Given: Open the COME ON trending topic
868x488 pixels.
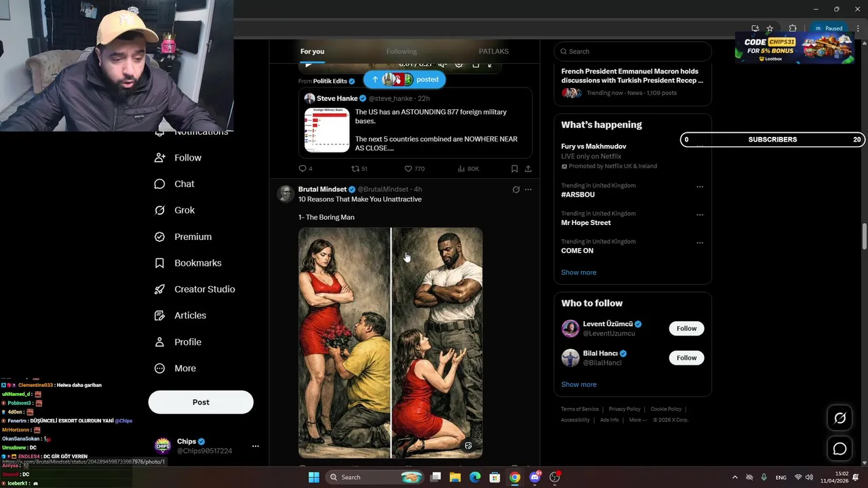Looking at the screenshot, I should coord(577,251).
